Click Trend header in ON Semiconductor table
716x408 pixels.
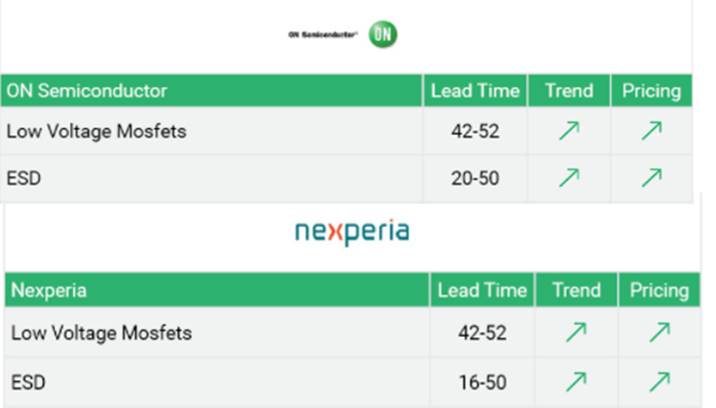tap(569, 90)
